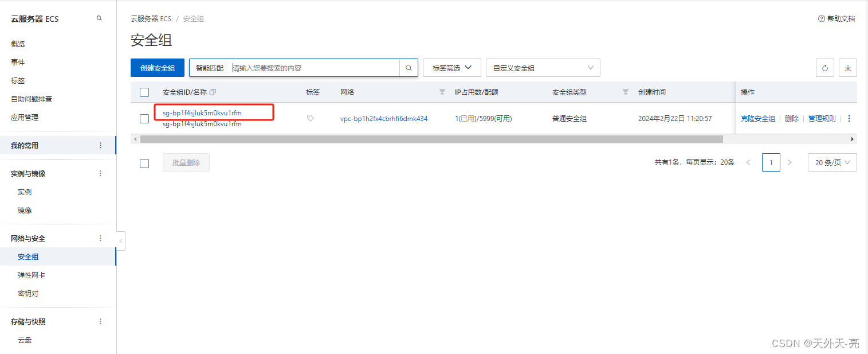Click the horizontal table scrollbar thumb

(431, 139)
